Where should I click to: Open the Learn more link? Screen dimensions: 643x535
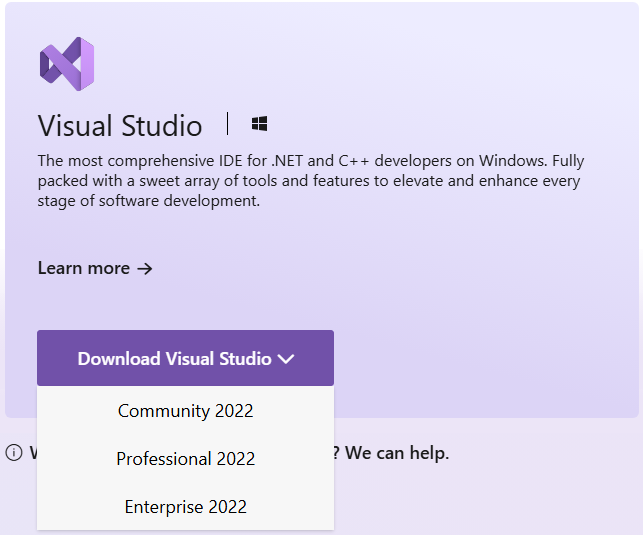point(84,268)
